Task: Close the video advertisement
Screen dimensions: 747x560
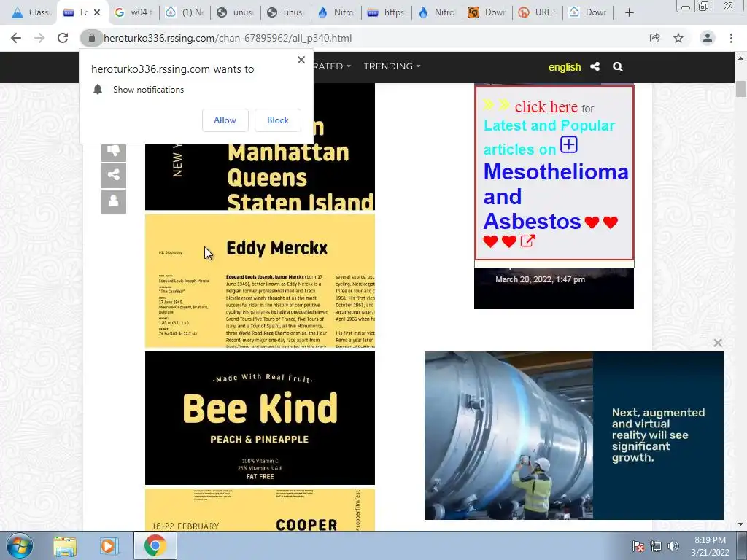Action: click(718, 343)
